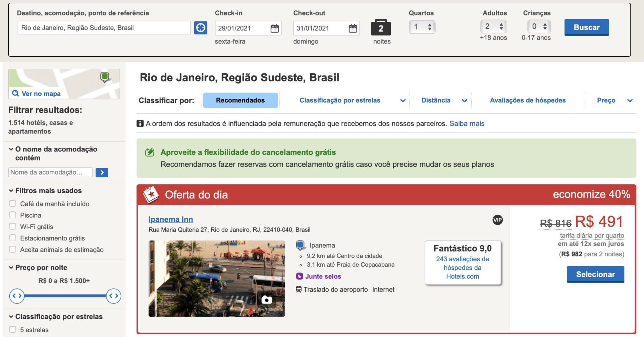644x337 pixels.
Task: Select the Recomendados sort tab
Action: (240, 100)
